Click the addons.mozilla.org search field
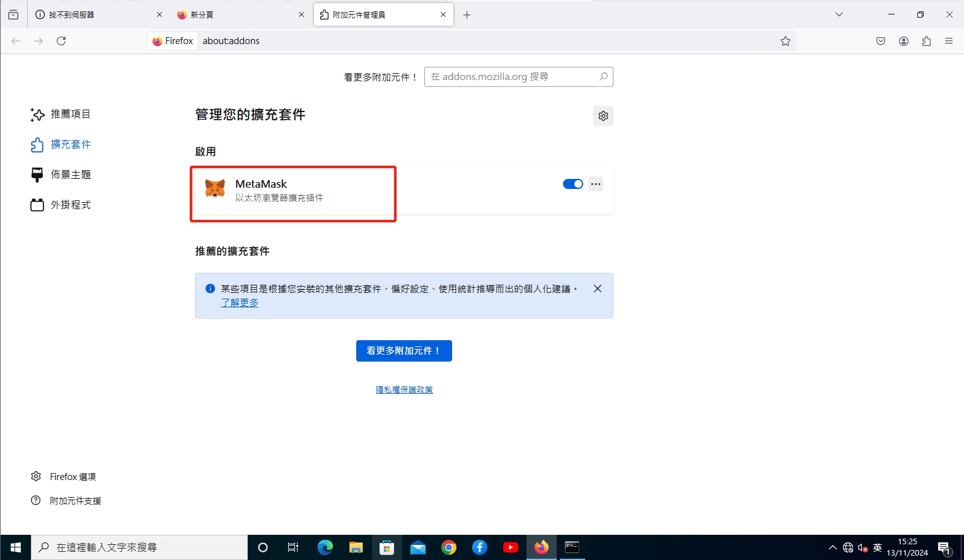The width and height of the screenshot is (964, 560). click(x=518, y=77)
